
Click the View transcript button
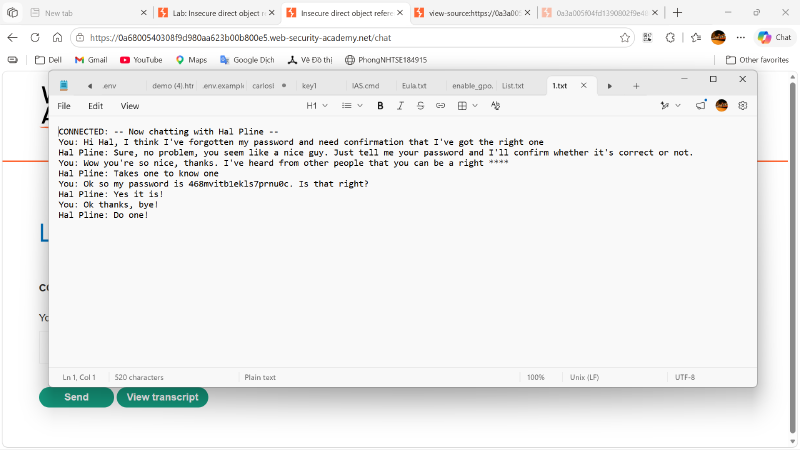tap(162, 397)
